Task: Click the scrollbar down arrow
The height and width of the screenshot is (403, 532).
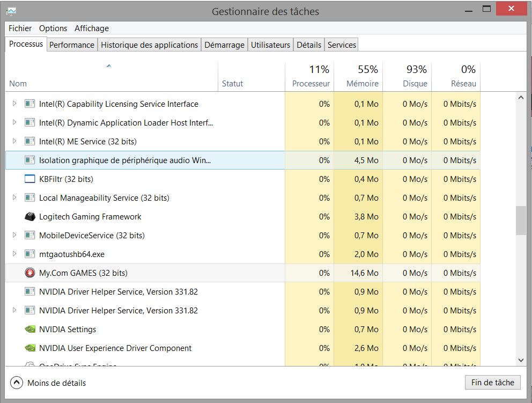Action: point(521,361)
